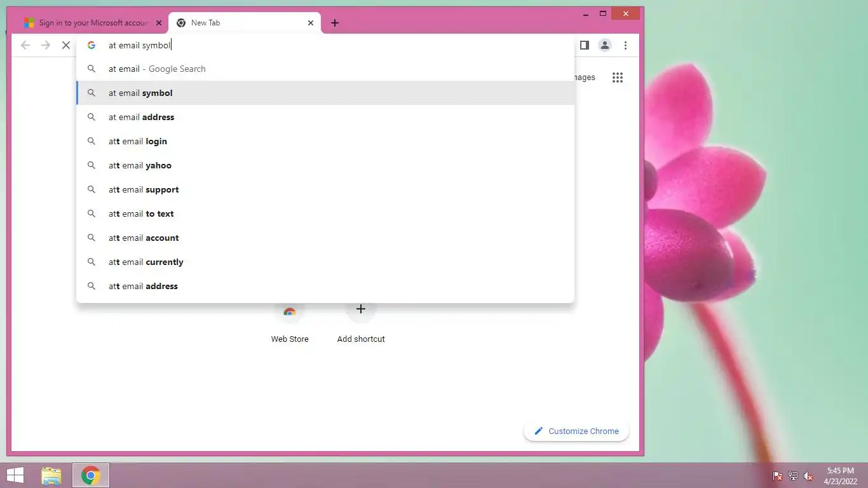Open Windows Start menu
868x488 pixels.
(15, 475)
